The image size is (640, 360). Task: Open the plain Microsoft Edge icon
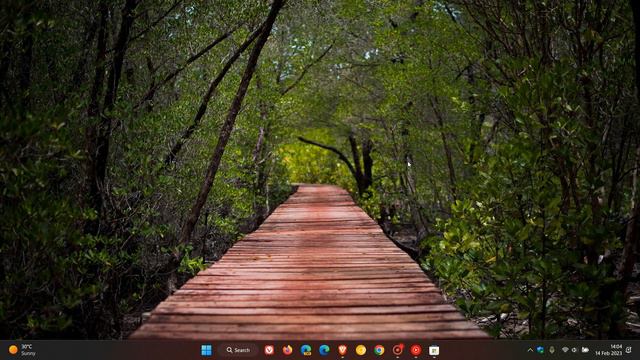click(x=324, y=350)
